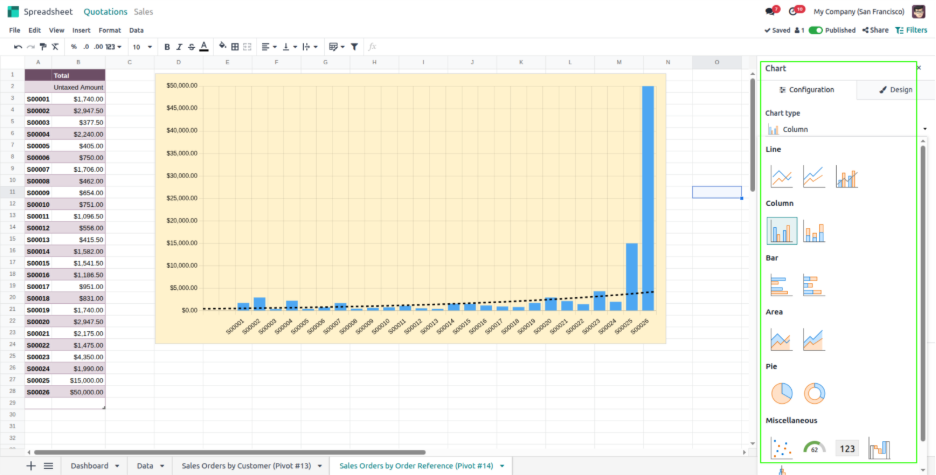Screen dimensions: 936x475
Task: Choose the stacked Bar chart type
Action: [814, 285]
